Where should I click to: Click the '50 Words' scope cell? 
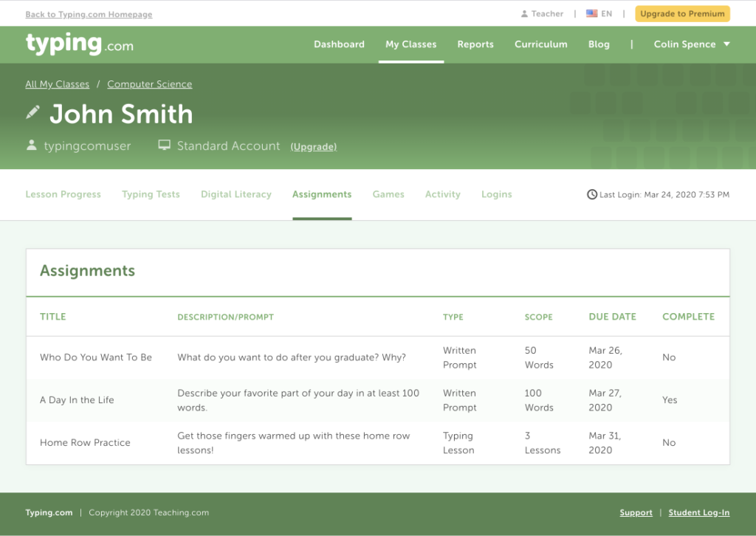point(539,357)
